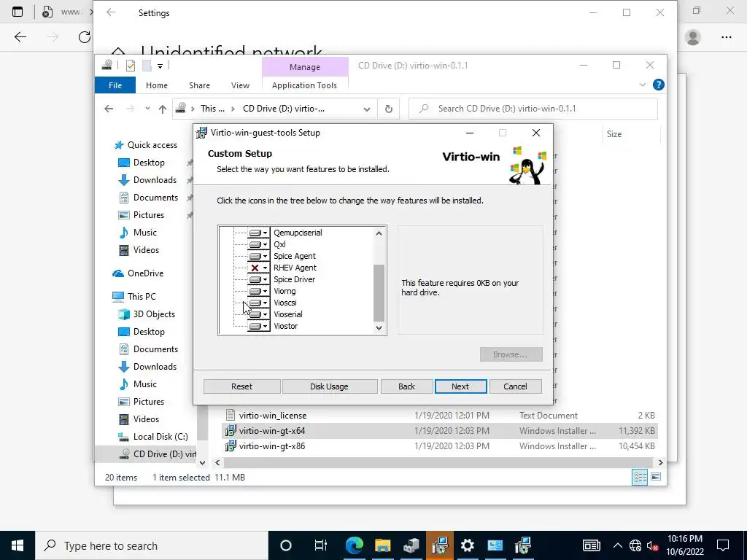Image resolution: width=747 pixels, height=560 pixels.
Task: Open the Viorng feature install dropdown
Action: [x=258, y=291]
